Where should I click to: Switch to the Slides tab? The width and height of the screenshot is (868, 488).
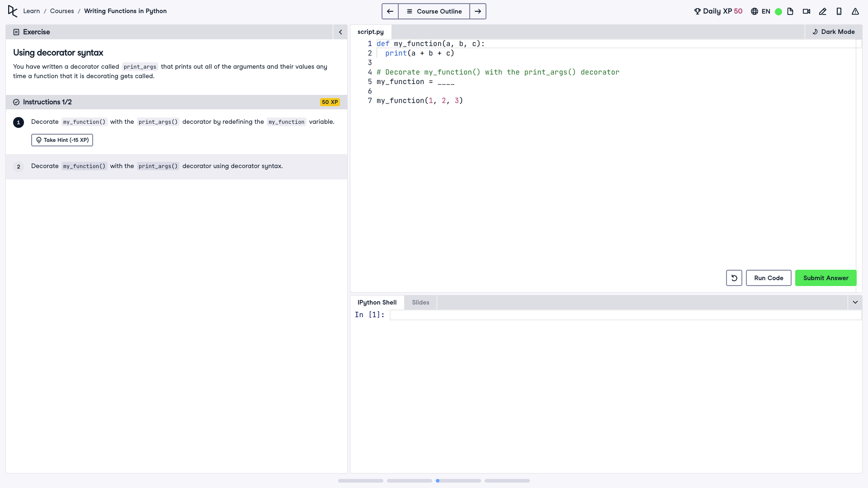pyautogui.click(x=420, y=302)
